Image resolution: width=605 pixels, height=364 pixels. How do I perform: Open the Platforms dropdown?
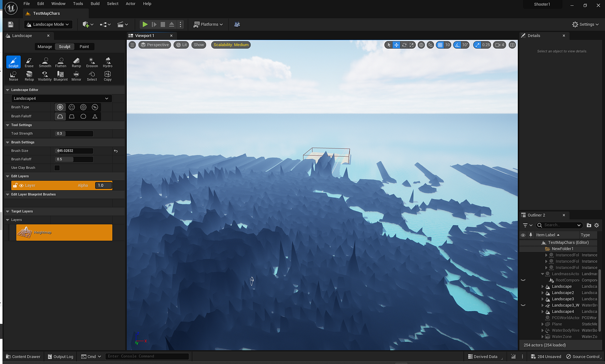tap(208, 25)
